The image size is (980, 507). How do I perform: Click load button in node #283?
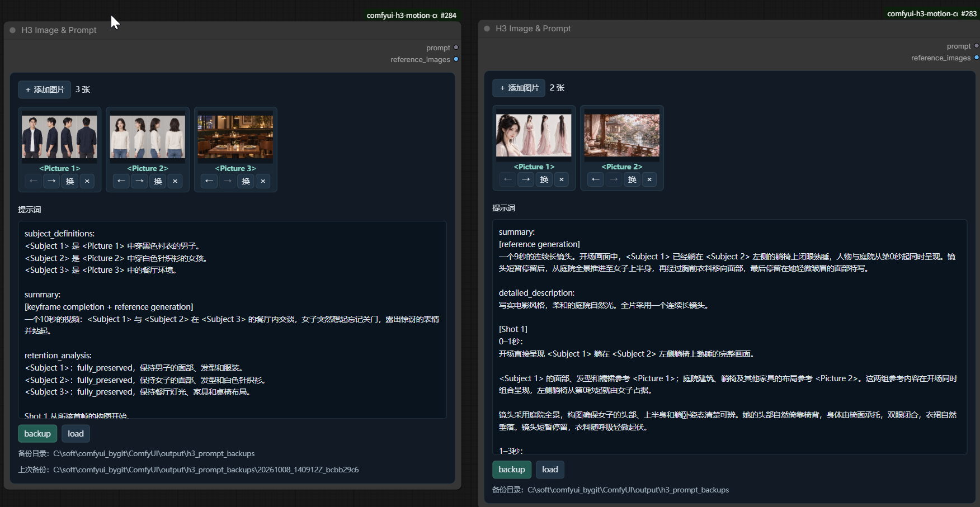click(550, 470)
